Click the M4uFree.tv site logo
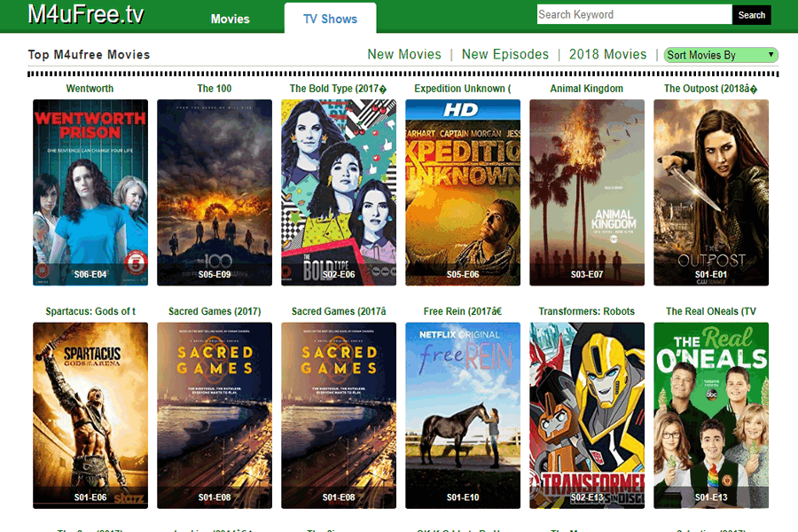The image size is (798, 532). 85,15
